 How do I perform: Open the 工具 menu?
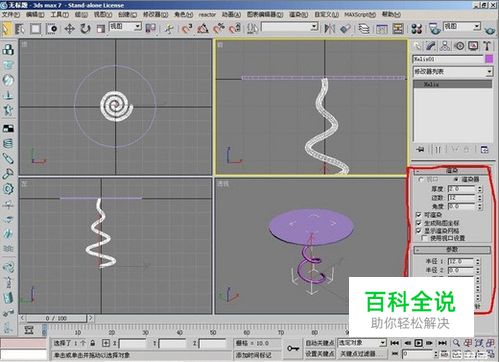pyautogui.click(x=60, y=15)
